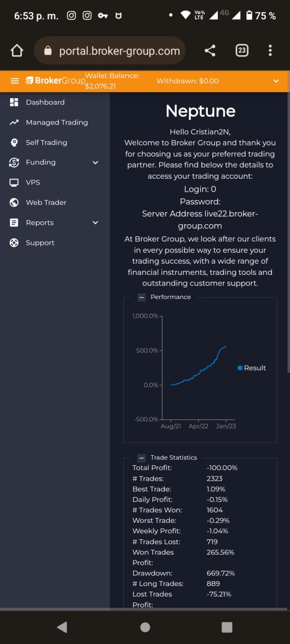Open the browser three-dot menu
The image size is (290, 644).
pyautogui.click(x=270, y=51)
